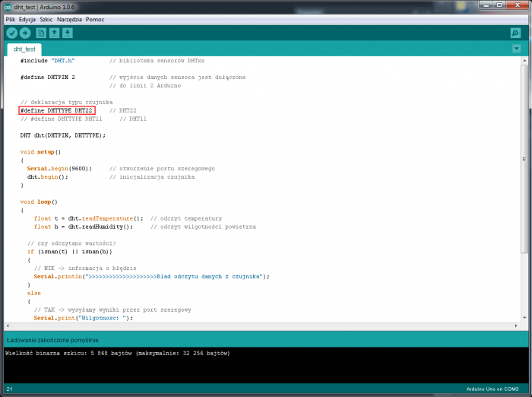Viewport: 532px width, 397px height.
Task: Place cursor on the #define DHTTYPE DHT22 line
Action: (x=57, y=110)
